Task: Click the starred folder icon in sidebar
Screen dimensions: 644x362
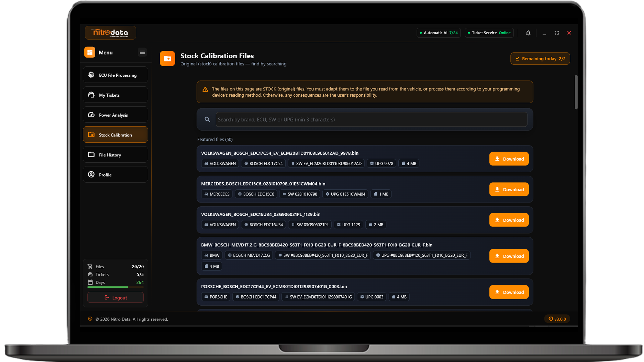Action: point(91,135)
